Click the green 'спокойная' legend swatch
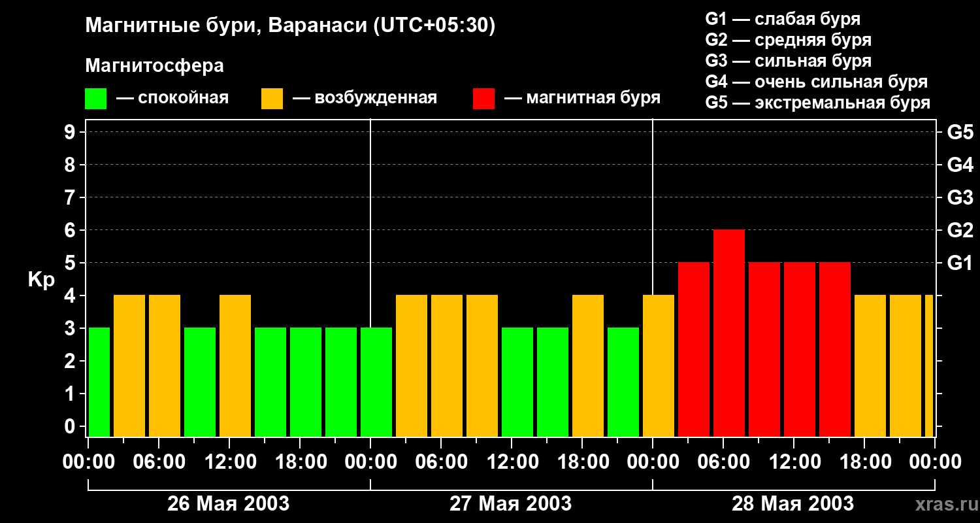The height and width of the screenshot is (523, 980). click(x=95, y=99)
